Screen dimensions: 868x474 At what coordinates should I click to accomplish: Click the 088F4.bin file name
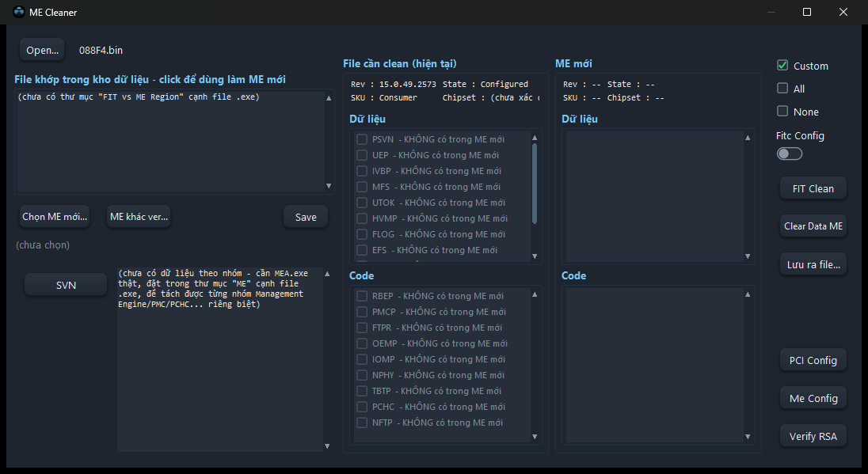pos(101,51)
